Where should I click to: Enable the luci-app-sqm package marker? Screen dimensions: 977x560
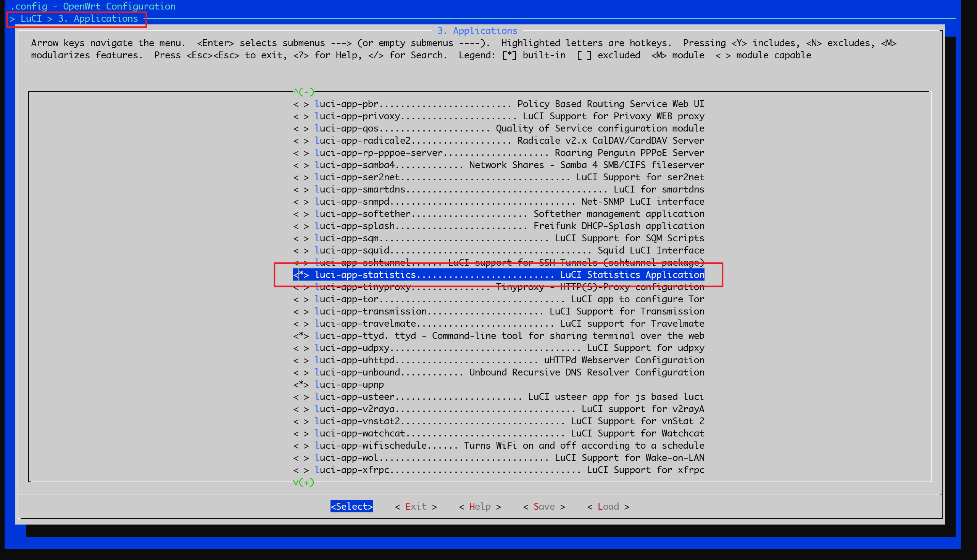(x=301, y=238)
